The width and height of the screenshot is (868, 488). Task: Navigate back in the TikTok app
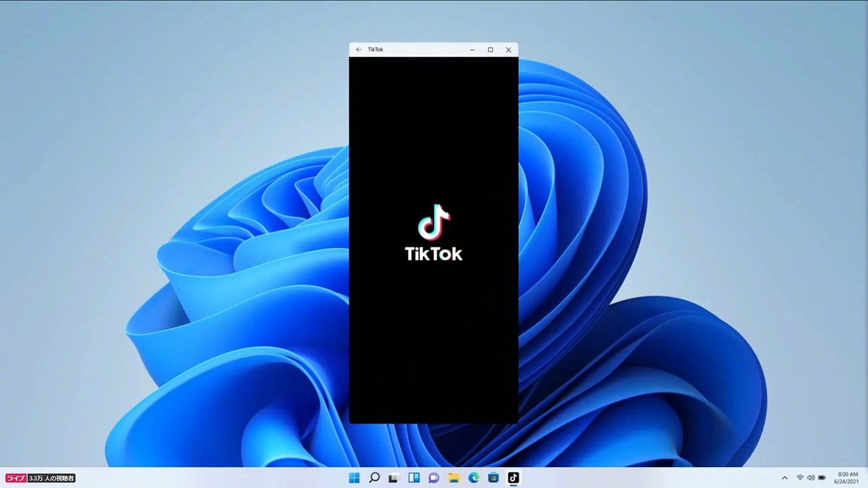pyautogui.click(x=359, y=49)
